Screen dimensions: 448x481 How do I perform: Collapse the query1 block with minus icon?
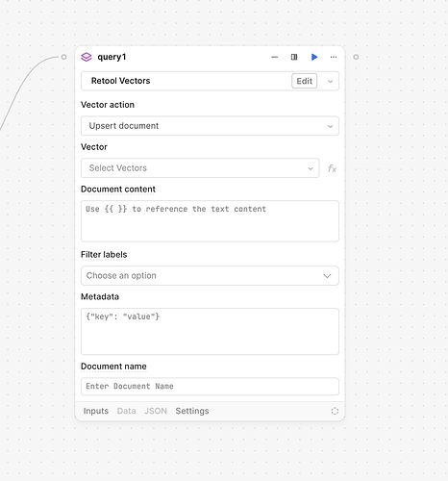coord(274,57)
